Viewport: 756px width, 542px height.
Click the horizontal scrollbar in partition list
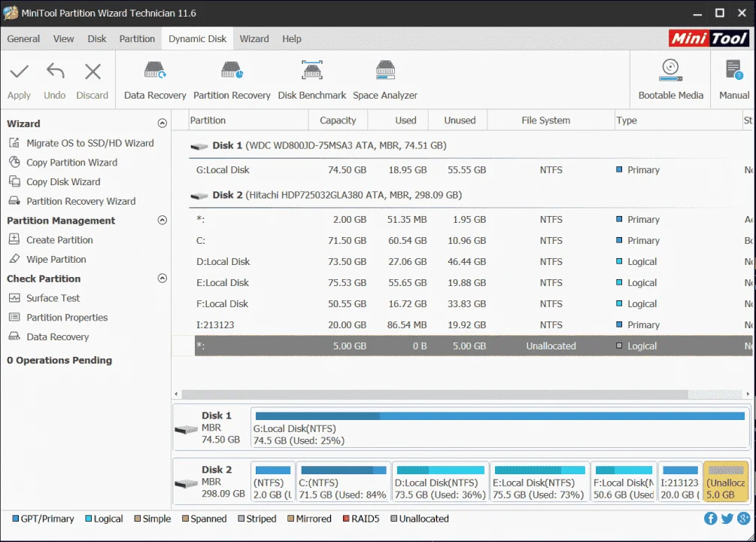tap(434, 394)
